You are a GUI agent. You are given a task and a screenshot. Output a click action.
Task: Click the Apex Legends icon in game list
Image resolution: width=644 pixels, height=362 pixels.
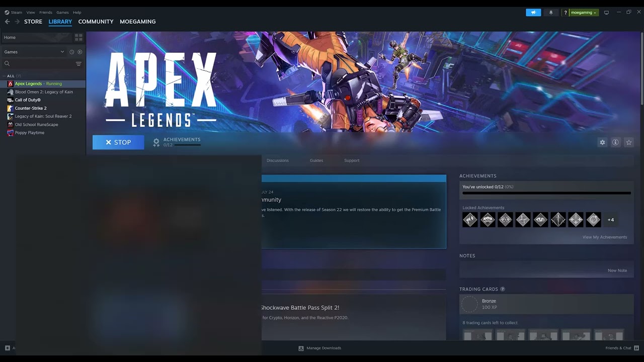(10, 83)
